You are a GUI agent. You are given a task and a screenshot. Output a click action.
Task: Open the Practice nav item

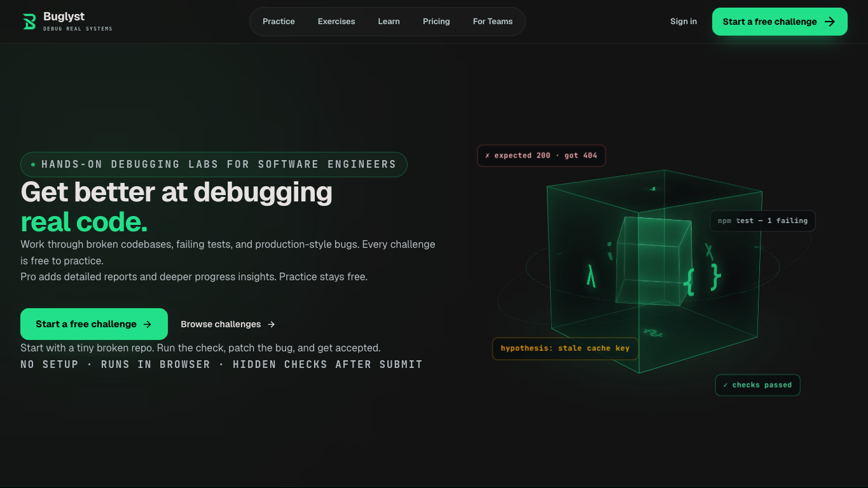coord(279,22)
